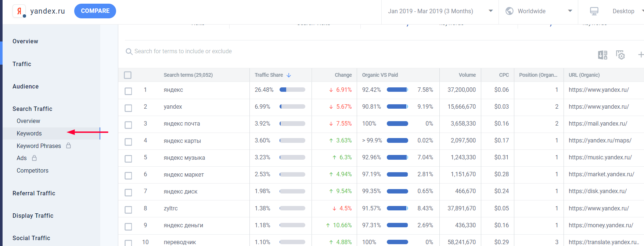Sort by Volume column header
The height and width of the screenshot is (246, 644).
pos(467,75)
